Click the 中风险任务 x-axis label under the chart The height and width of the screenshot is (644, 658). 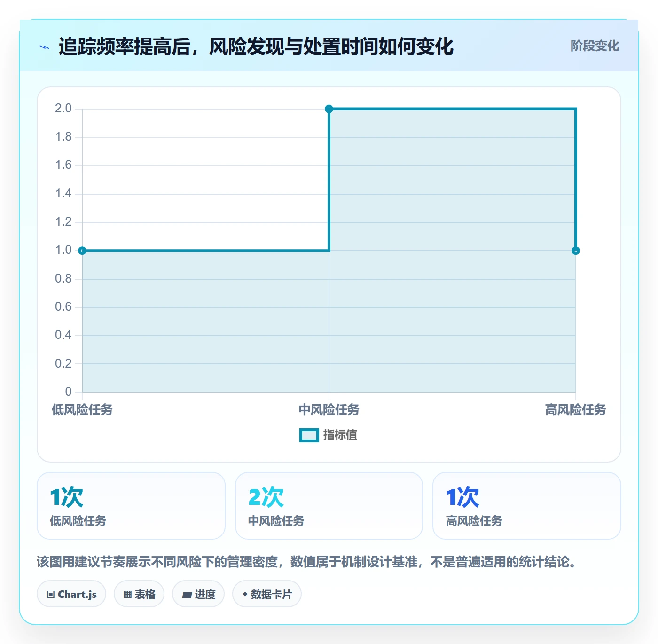click(x=329, y=410)
